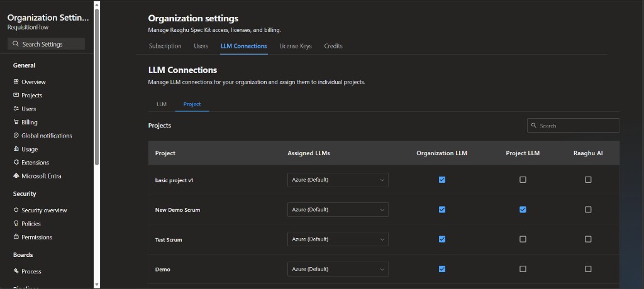Check Raaghu AI for Test Scrum
Image resolution: width=644 pixels, height=289 pixels.
click(x=588, y=239)
